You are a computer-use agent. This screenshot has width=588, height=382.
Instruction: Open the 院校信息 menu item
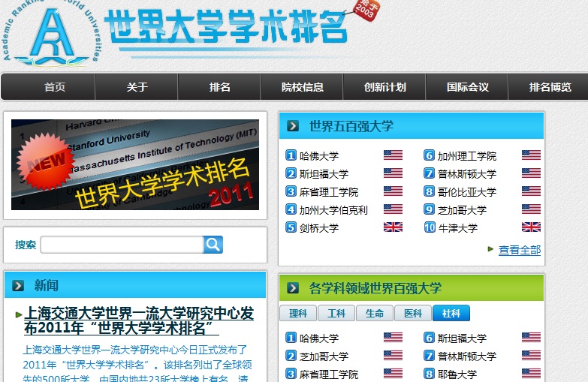[302, 87]
